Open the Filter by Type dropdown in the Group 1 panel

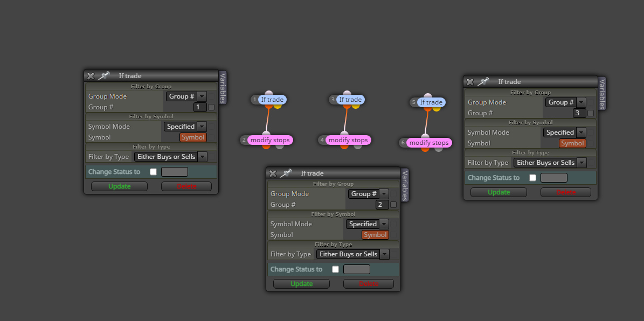(170, 156)
